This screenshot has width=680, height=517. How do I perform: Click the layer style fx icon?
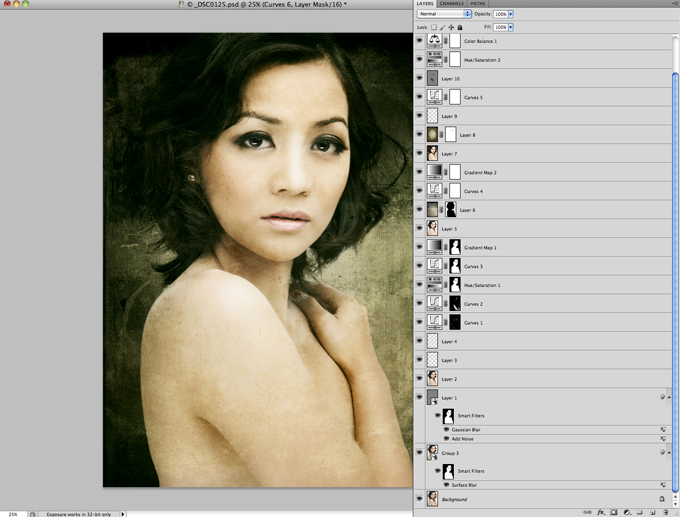point(599,511)
